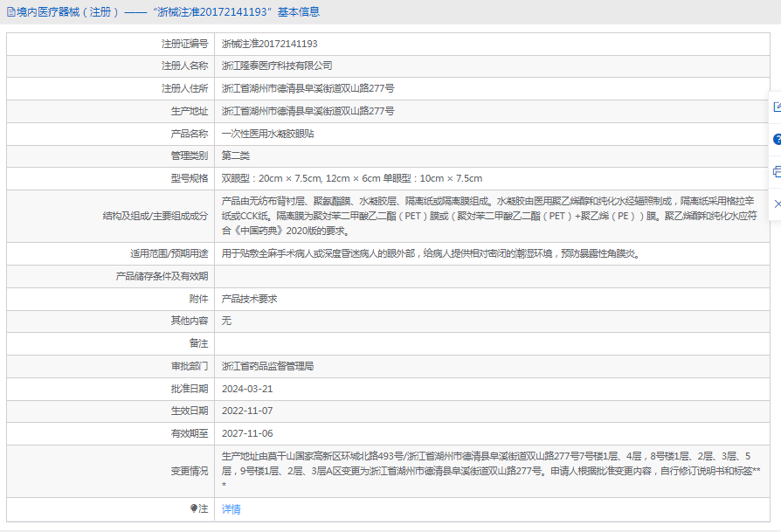Click the lightbulb icon next to 注
This screenshot has width=781, height=532.
coord(194,508)
